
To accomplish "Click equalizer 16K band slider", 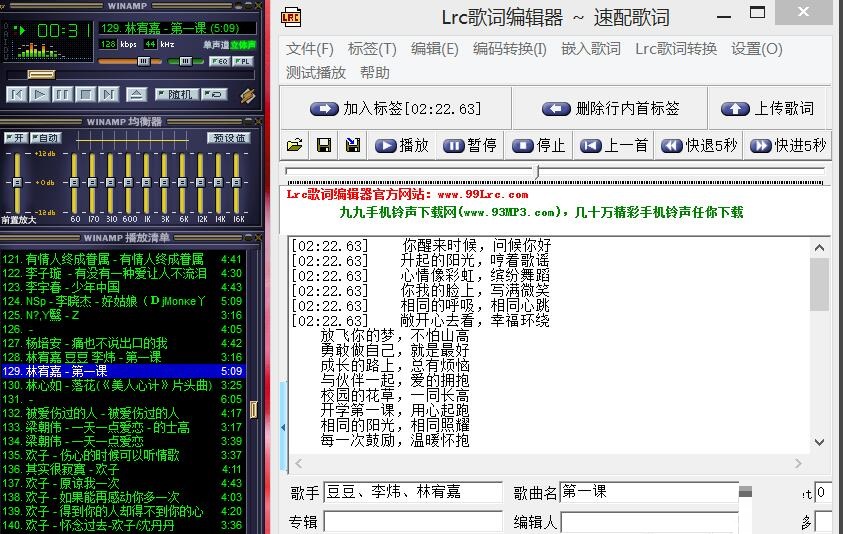I will point(237,183).
